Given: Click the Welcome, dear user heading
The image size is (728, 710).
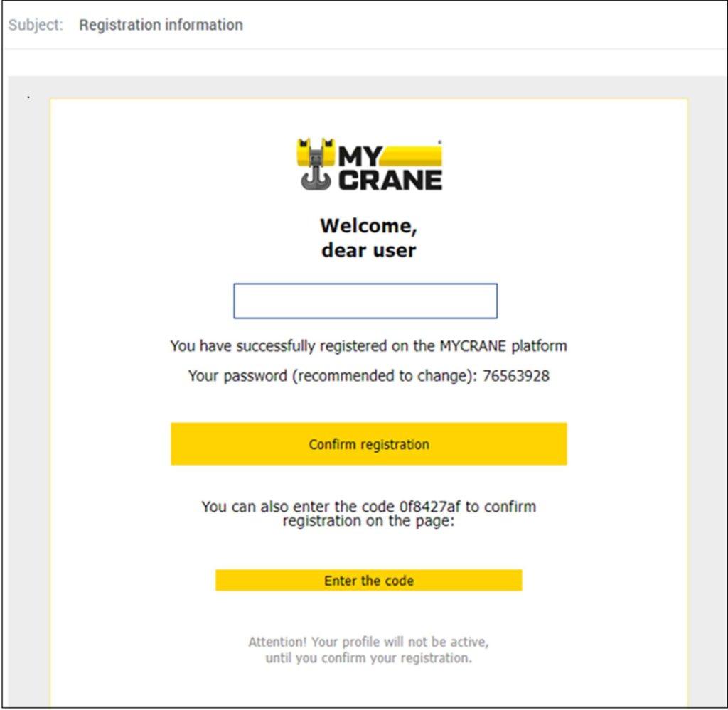Looking at the screenshot, I should click(369, 237).
